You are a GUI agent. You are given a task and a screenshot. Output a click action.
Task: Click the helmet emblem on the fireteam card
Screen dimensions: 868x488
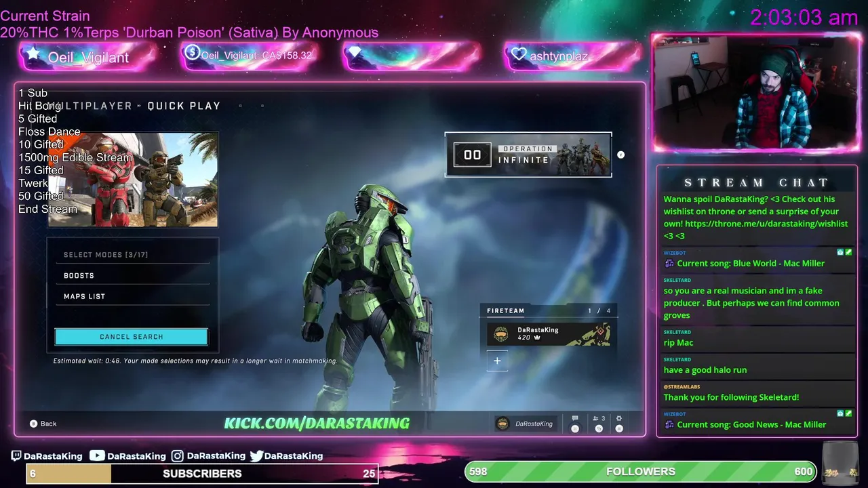pyautogui.click(x=501, y=333)
